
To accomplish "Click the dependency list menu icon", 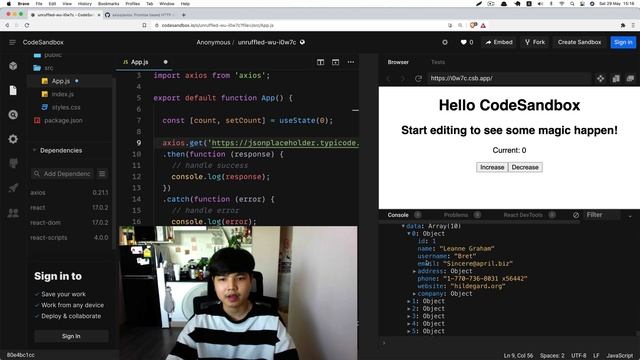I will [x=102, y=174].
